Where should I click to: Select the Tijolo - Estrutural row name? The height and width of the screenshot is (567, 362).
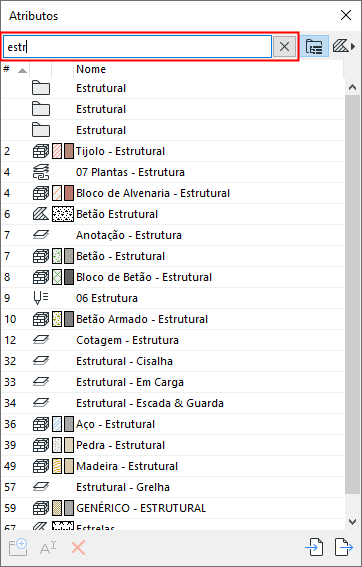pos(120,151)
